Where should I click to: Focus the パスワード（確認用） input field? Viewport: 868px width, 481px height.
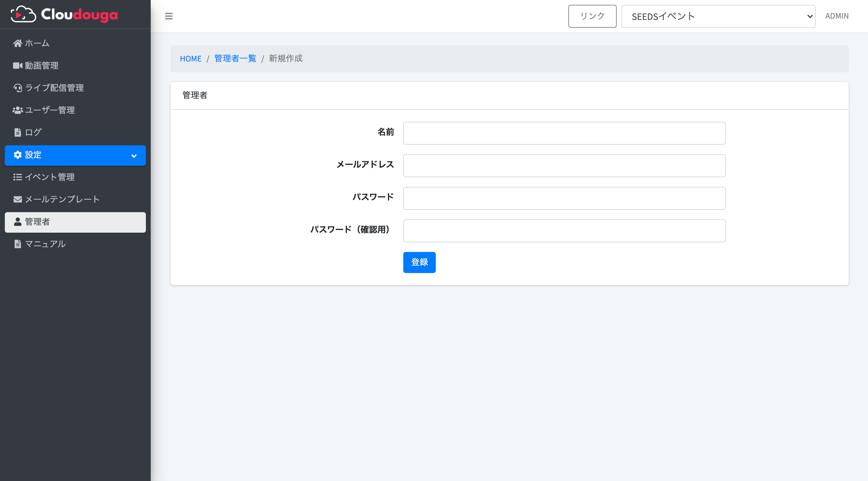(564, 231)
